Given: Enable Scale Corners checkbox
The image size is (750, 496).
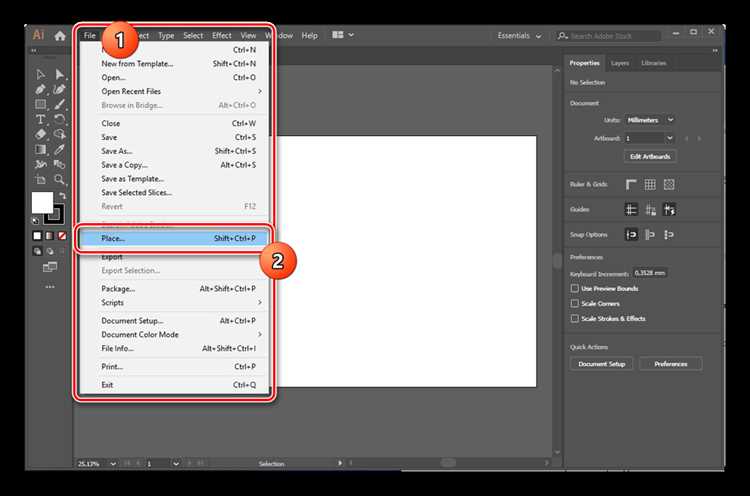Looking at the screenshot, I should 574,303.
